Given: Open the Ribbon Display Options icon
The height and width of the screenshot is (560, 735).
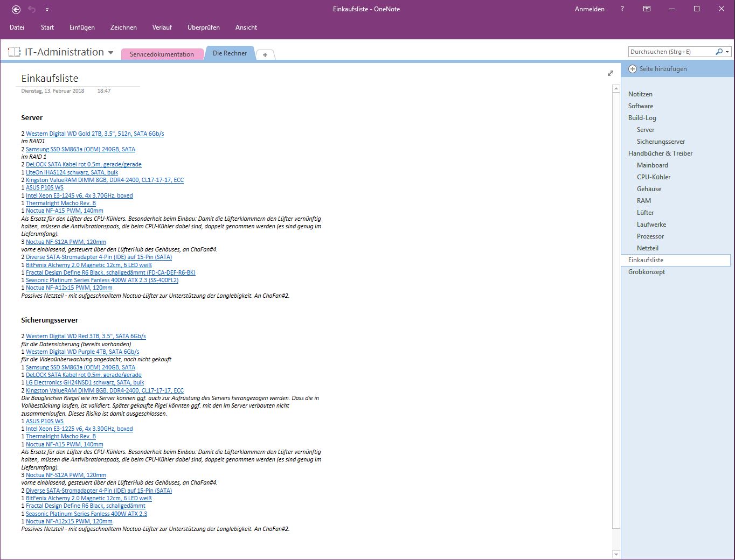Looking at the screenshot, I should [647, 9].
